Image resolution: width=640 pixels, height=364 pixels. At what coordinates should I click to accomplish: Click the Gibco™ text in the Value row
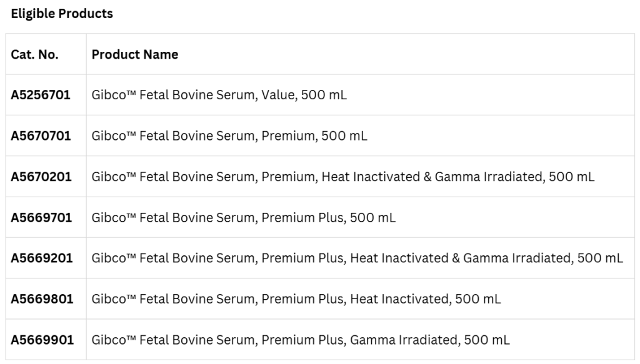point(114,95)
